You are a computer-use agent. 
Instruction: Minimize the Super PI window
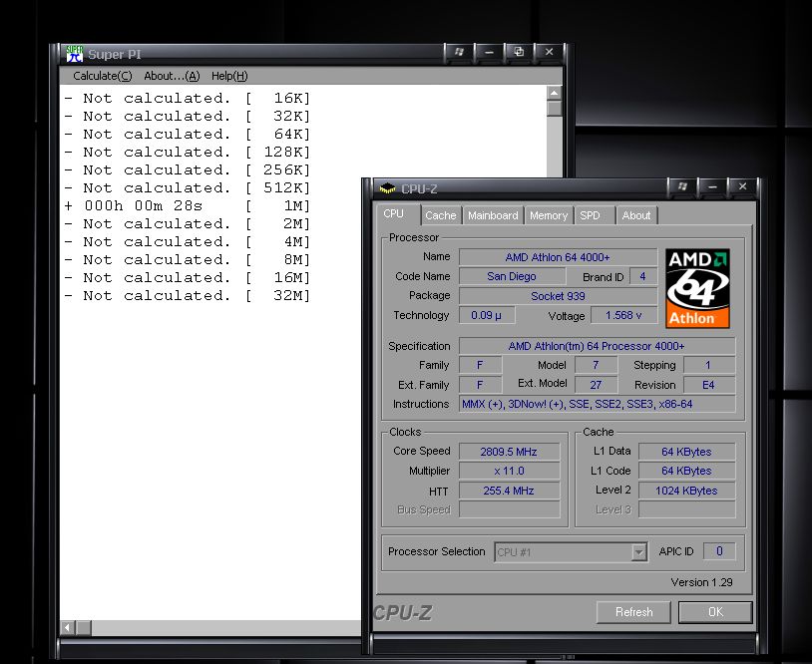(x=489, y=52)
